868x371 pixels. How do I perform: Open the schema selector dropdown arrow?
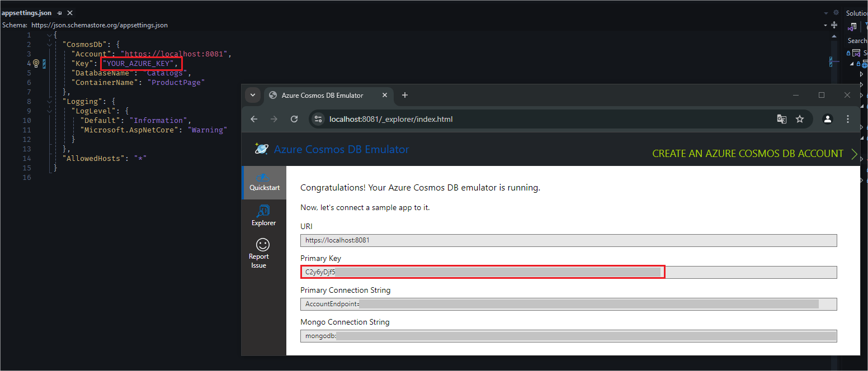(825, 25)
